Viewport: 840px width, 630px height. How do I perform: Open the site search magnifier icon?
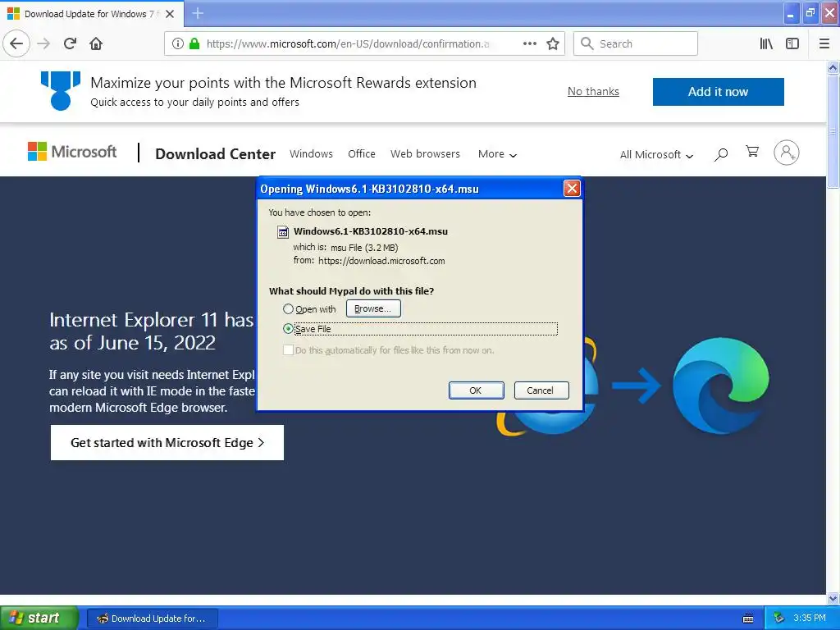721,154
